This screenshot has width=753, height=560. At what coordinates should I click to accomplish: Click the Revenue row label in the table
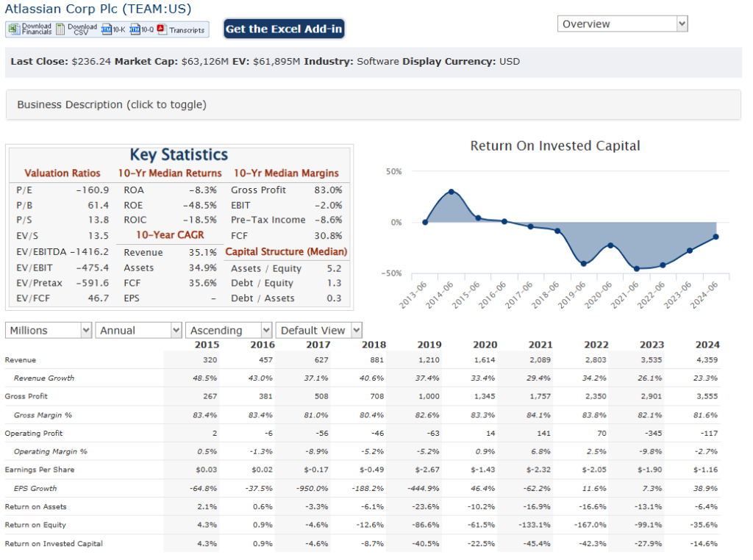coord(20,360)
